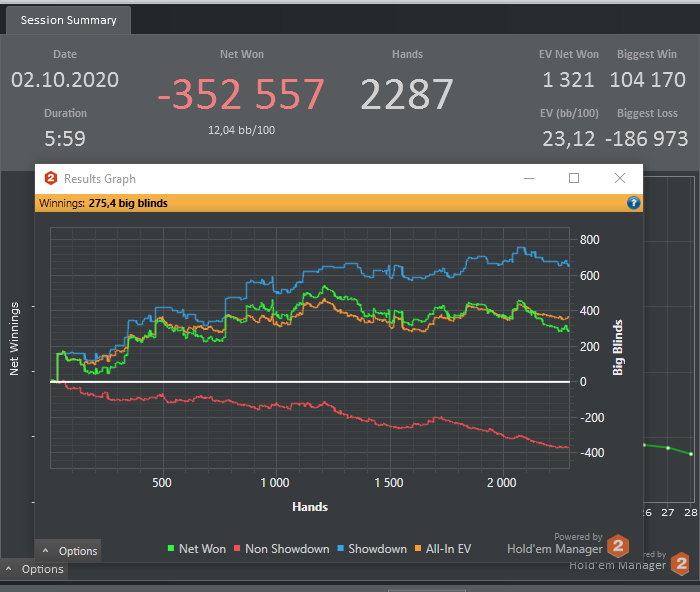Click the Non Showdown legend label
This screenshot has width=700, height=592.
coord(287,549)
